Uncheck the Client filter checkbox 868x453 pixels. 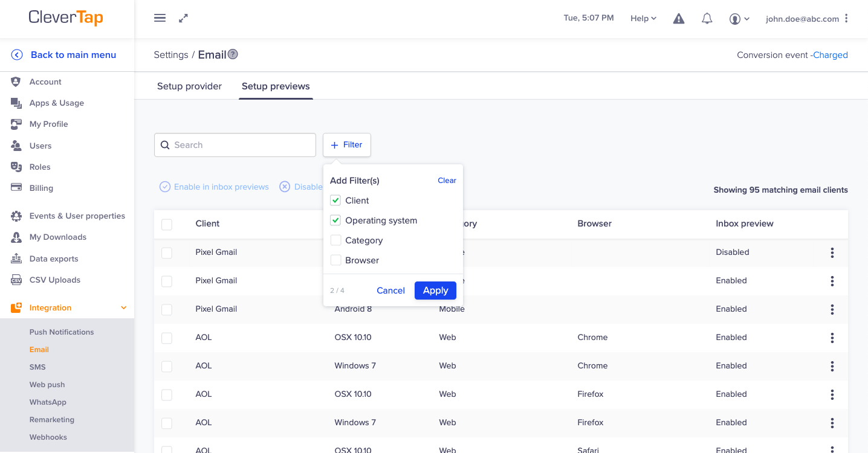[335, 200]
